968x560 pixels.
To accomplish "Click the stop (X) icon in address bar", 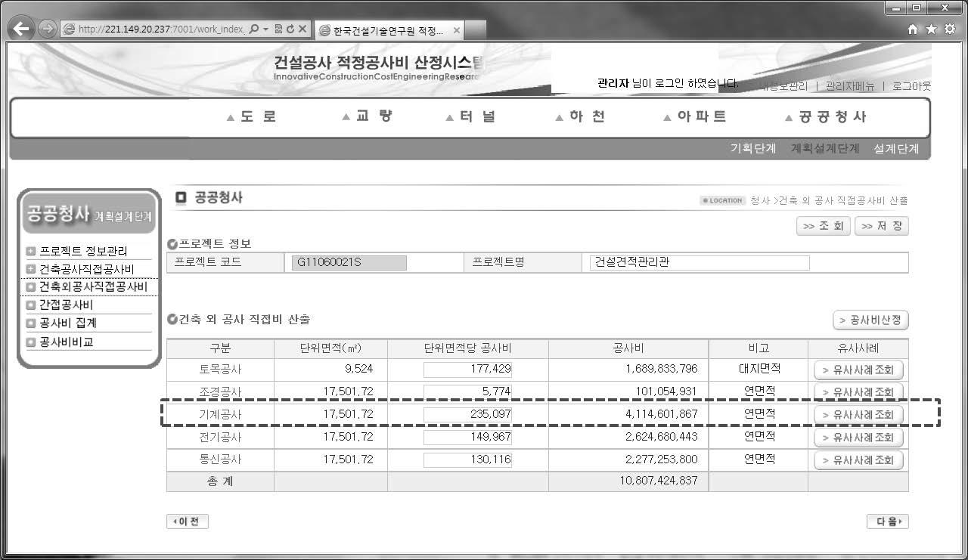I will coord(302,29).
